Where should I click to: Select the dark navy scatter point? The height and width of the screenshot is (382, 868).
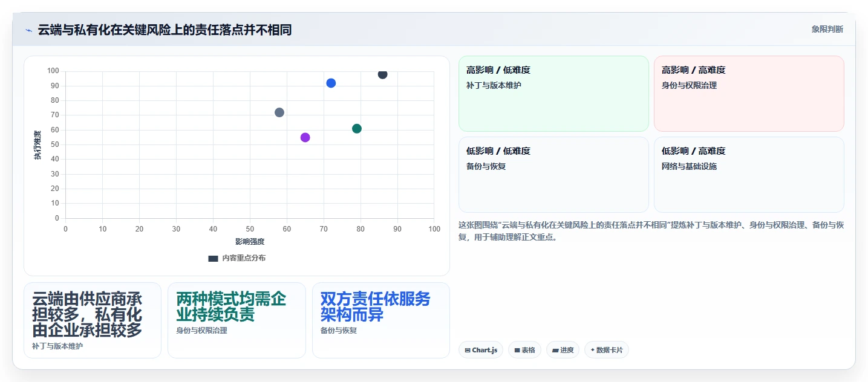382,74
